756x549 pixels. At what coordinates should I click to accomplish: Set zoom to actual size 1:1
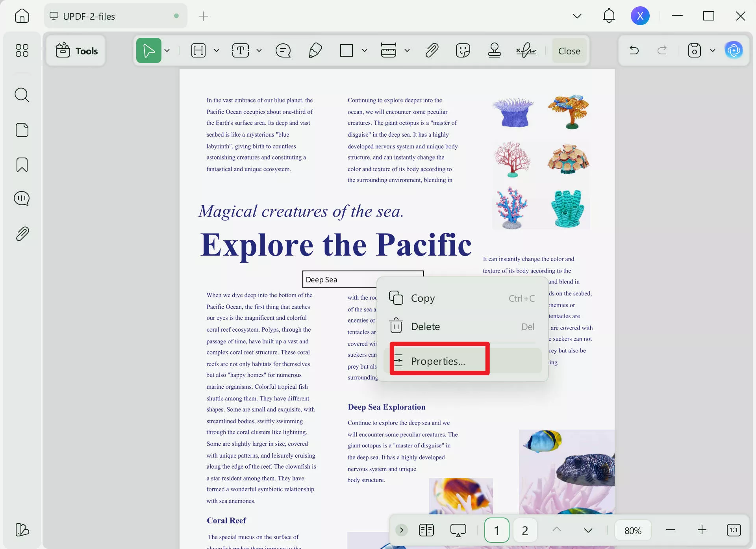734,530
